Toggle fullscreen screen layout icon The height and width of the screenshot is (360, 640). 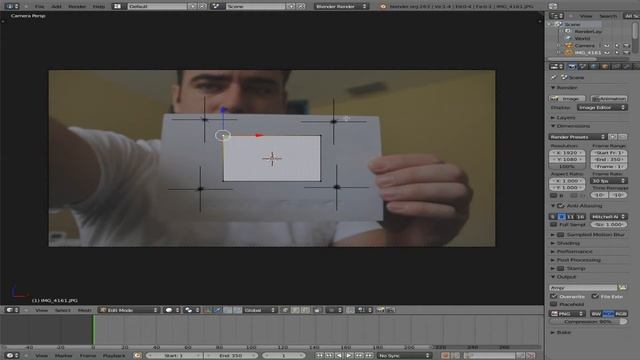tap(553, 7)
